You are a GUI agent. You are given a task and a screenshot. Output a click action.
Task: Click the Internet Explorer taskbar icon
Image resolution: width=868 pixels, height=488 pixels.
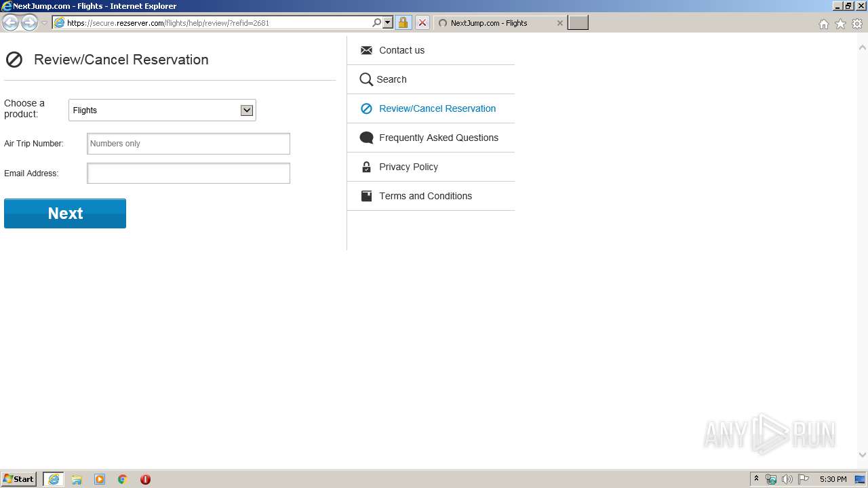54,479
